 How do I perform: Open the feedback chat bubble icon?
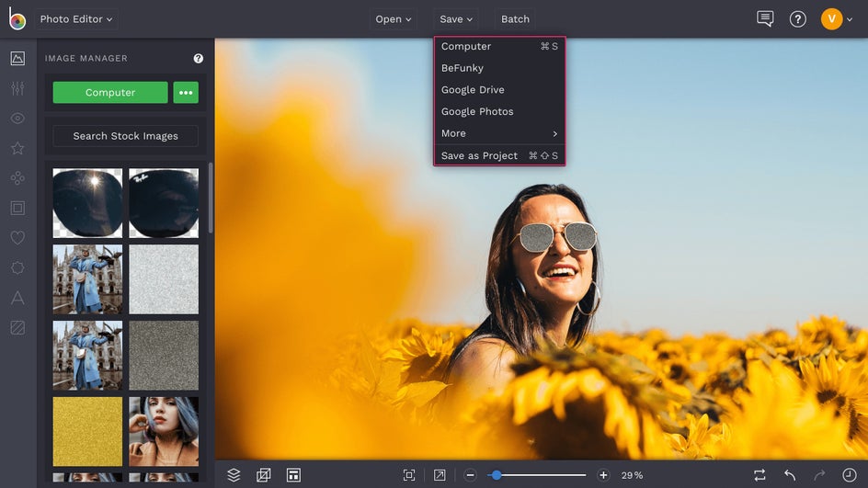pyautogui.click(x=765, y=18)
